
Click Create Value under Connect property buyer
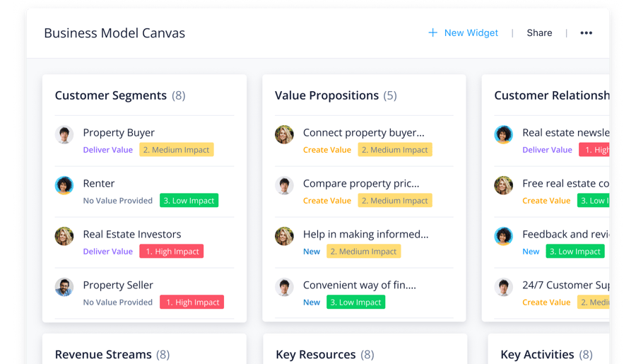click(x=327, y=150)
